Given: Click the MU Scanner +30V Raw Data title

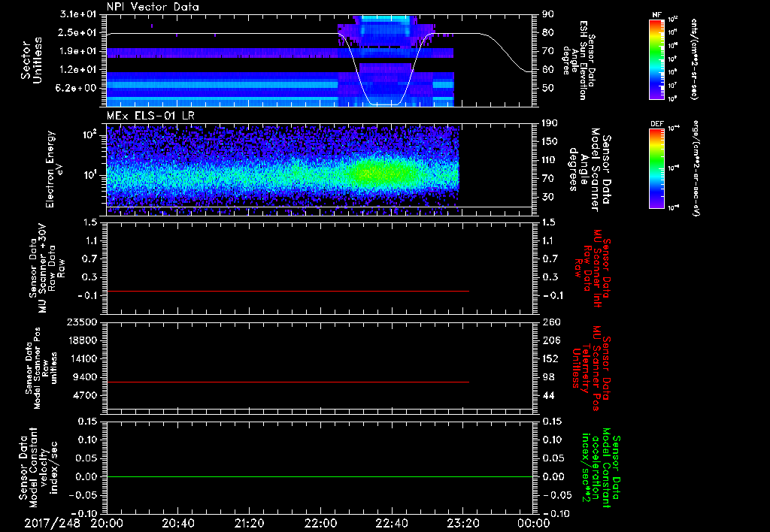Looking at the screenshot, I should coord(47,268).
